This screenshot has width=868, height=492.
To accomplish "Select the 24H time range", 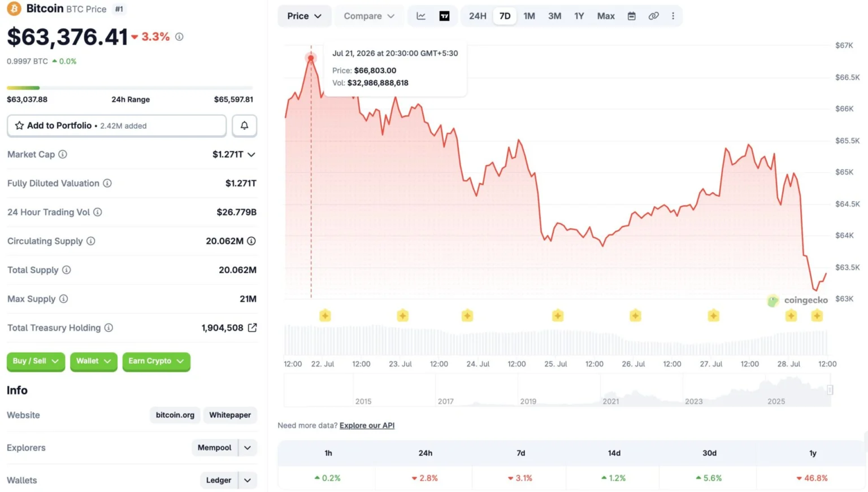I will tap(478, 16).
